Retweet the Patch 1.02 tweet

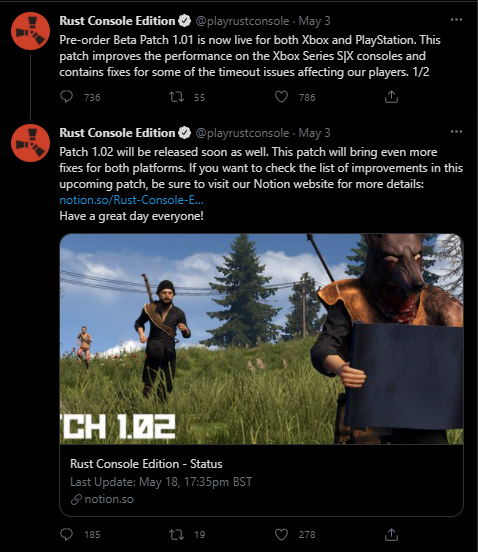(176, 534)
